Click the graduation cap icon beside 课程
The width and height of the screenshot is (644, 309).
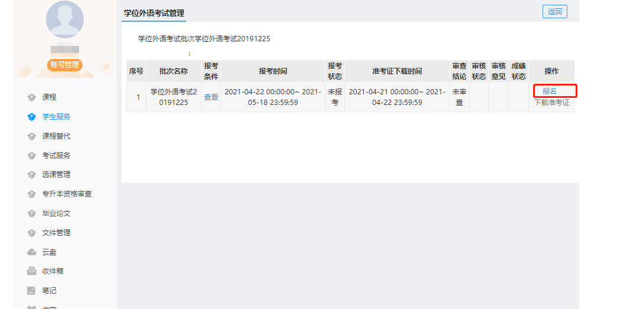pos(32,97)
